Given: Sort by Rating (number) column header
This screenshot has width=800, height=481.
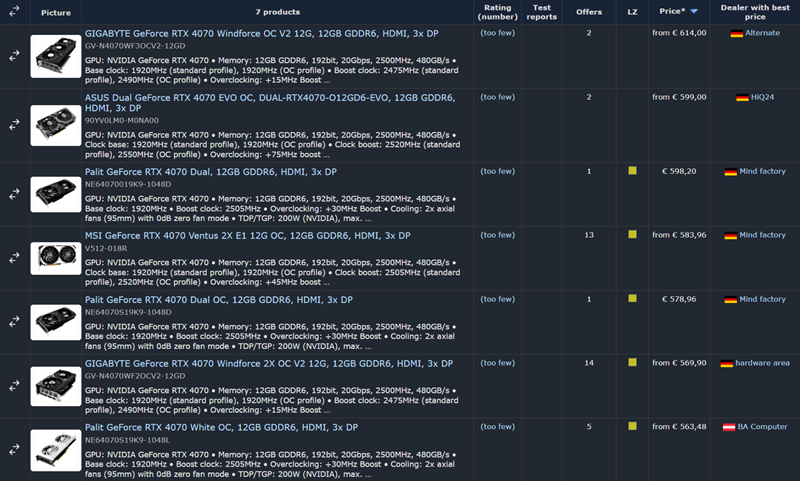Looking at the screenshot, I should point(497,12).
